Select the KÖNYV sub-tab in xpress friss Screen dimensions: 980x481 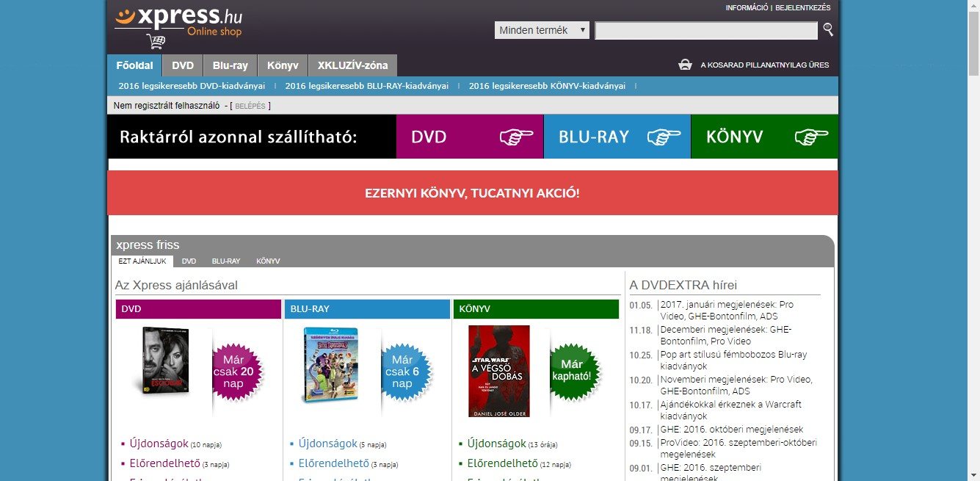(x=268, y=261)
